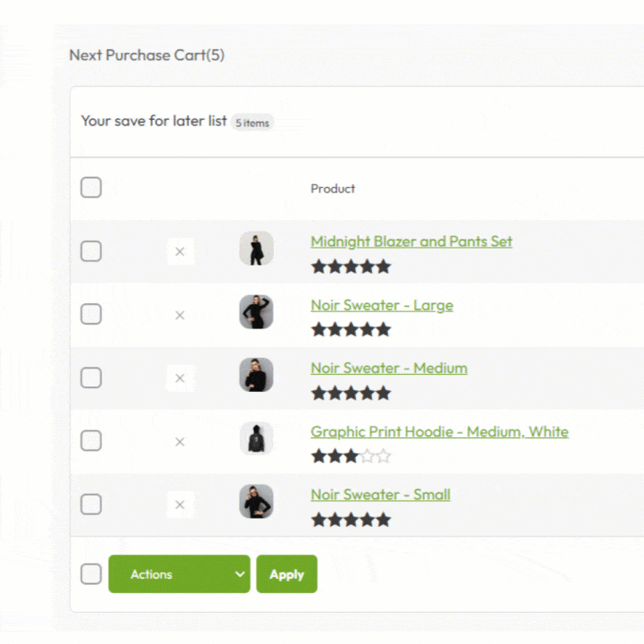Delete Noir Sweater - Medium using X icon
The height and width of the screenshot is (644, 644).
coord(180,378)
